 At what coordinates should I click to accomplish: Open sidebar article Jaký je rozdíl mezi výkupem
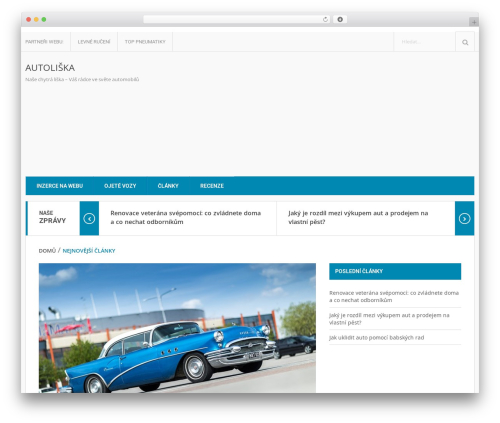389,319
